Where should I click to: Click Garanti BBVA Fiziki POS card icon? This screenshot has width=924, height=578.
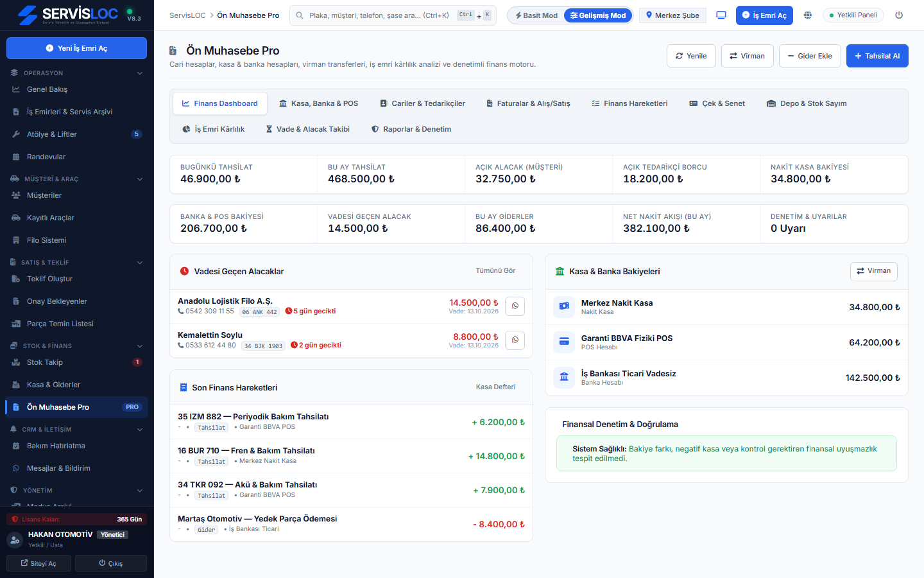[564, 342]
